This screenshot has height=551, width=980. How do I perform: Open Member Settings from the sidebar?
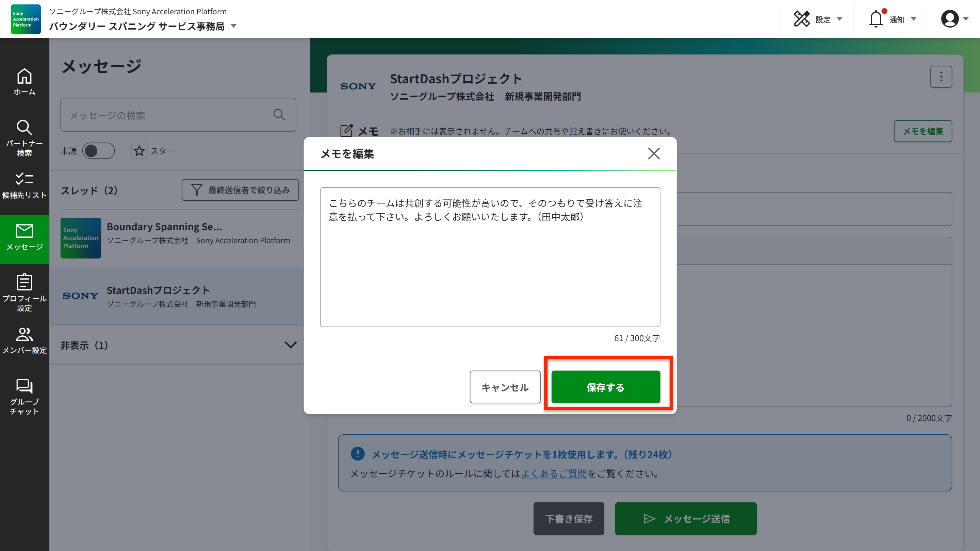coord(24,340)
